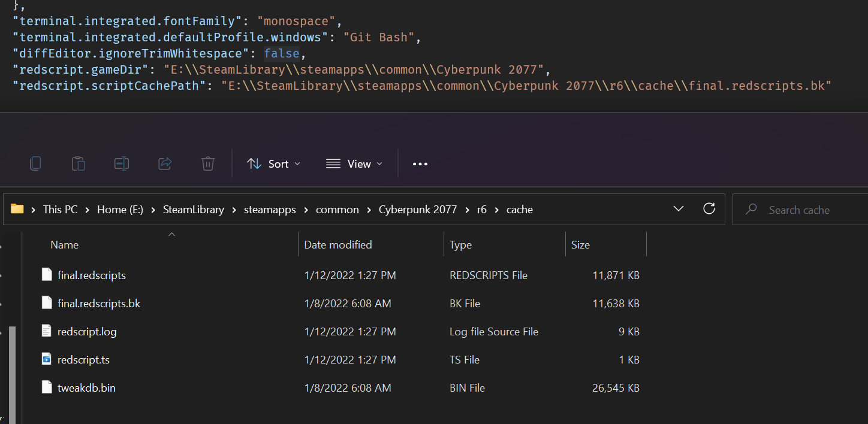Click the magnifier icon in the search box
This screenshot has width=868, height=424.
751,209
